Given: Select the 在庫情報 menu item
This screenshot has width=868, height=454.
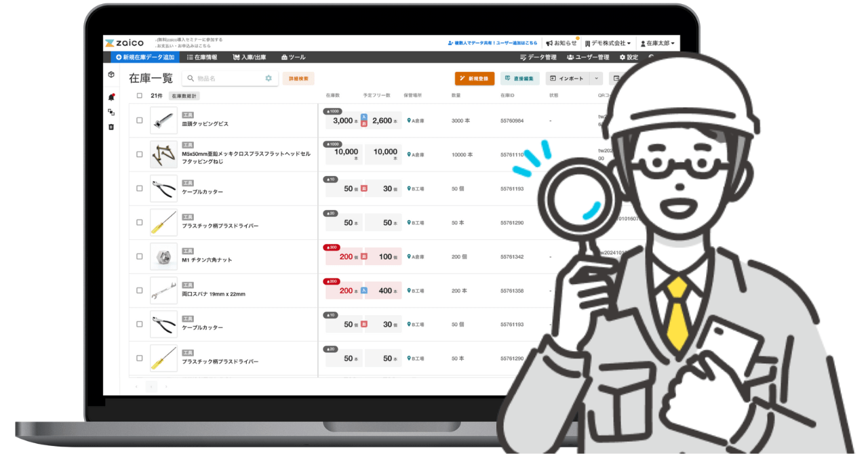Looking at the screenshot, I should click(202, 58).
